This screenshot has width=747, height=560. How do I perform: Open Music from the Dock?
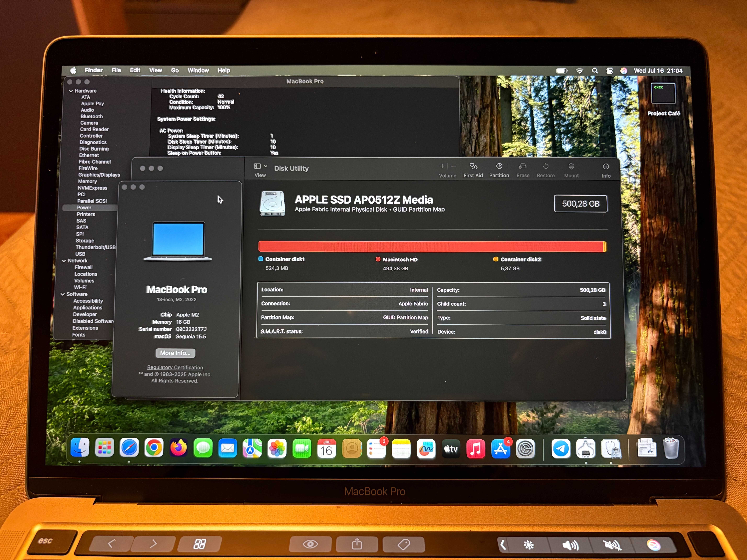click(x=476, y=449)
